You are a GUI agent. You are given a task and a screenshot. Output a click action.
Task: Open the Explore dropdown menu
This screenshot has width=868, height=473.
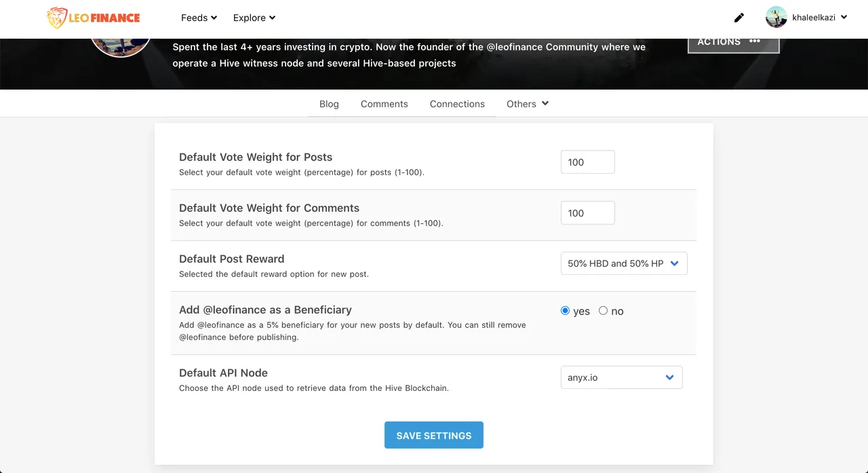click(254, 18)
